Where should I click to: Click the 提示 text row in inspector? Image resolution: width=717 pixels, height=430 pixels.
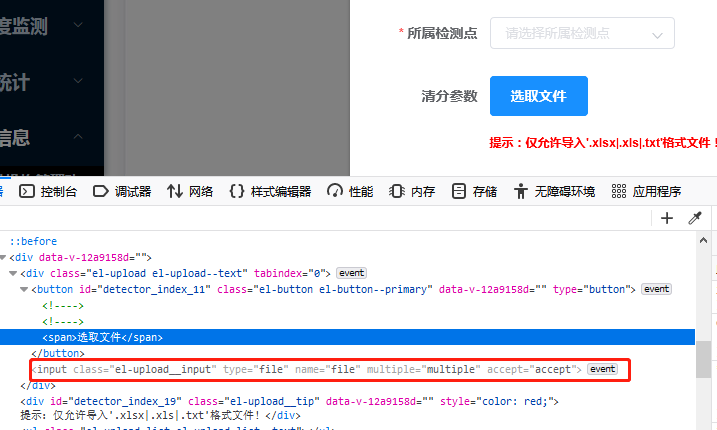tap(160, 415)
